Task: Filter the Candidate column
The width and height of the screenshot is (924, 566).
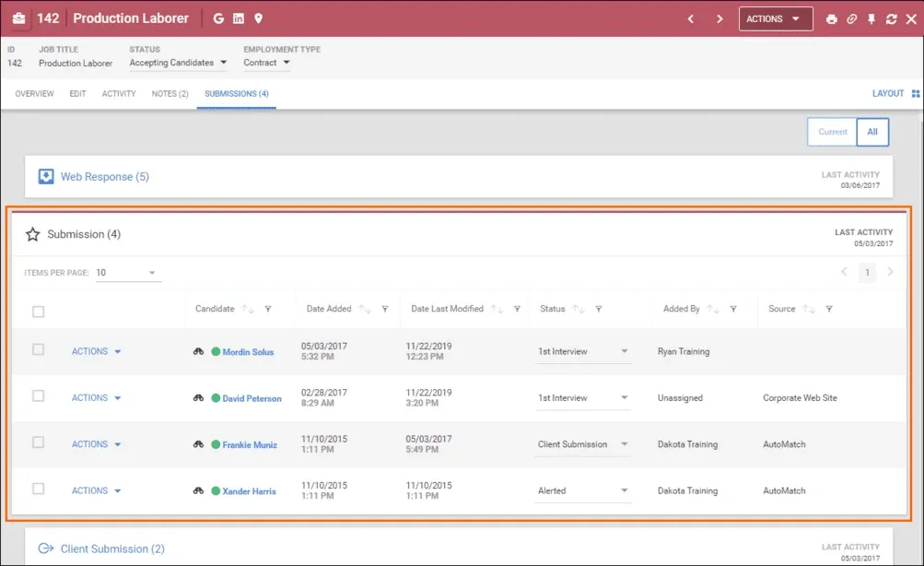Action: click(268, 309)
